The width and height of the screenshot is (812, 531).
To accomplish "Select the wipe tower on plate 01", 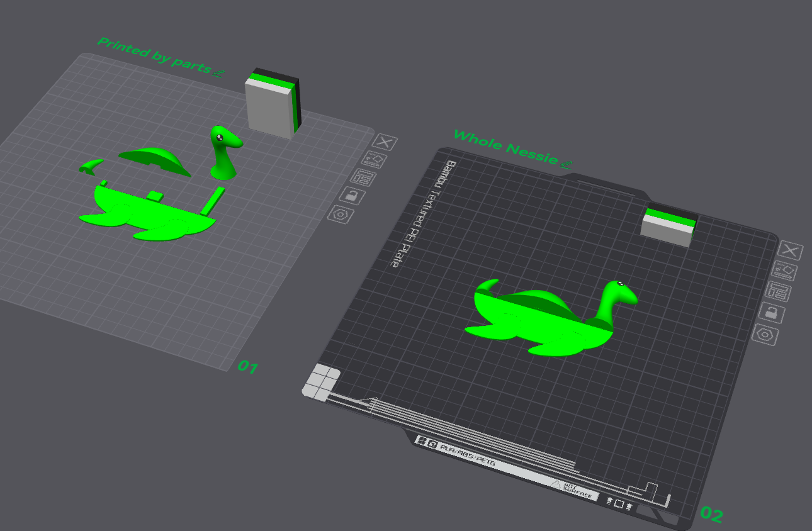I will coord(273,103).
